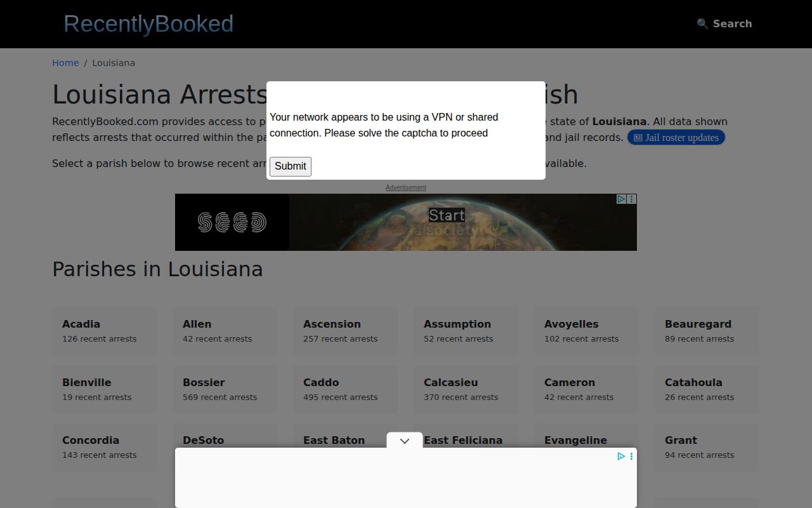Open the Calcasieu parish card

[x=466, y=389]
